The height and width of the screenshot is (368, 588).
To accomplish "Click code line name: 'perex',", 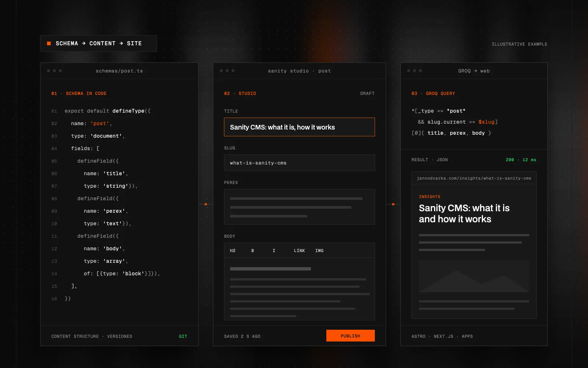I will click(x=106, y=211).
